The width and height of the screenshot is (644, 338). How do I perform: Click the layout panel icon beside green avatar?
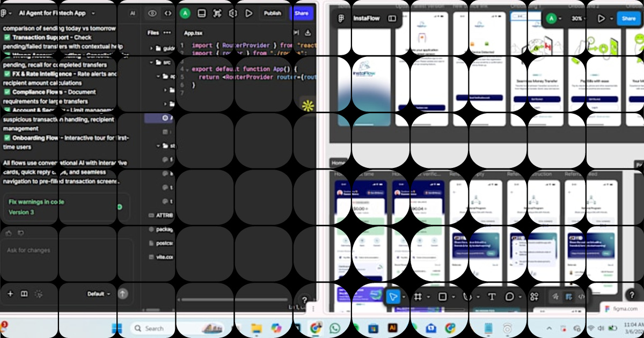(201, 13)
